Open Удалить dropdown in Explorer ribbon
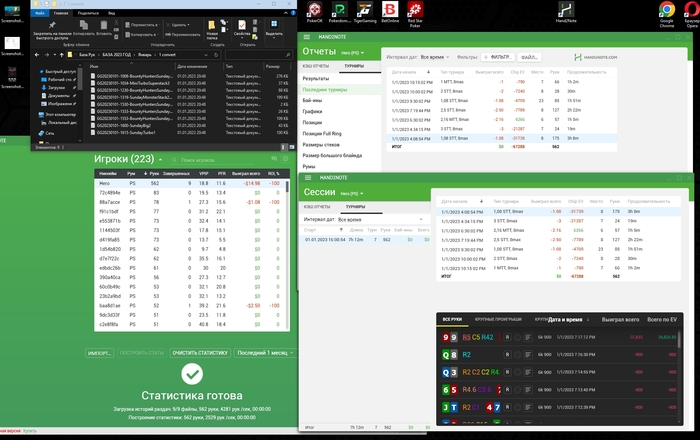 pyautogui.click(x=178, y=25)
